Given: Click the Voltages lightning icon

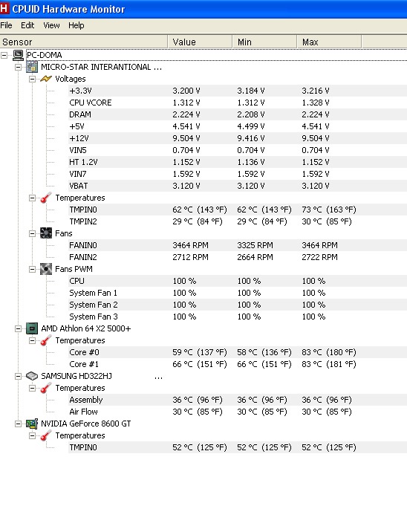Looking at the screenshot, I should (x=46, y=79).
